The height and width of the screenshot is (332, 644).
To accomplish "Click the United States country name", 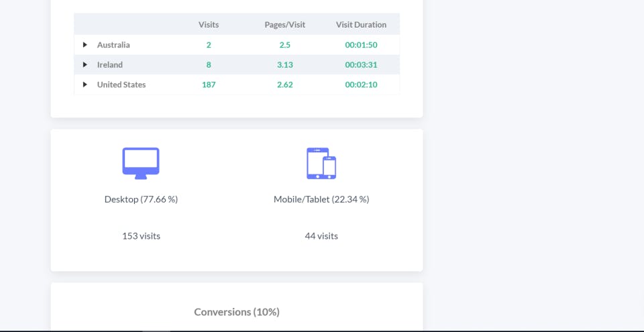I will pos(121,85).
